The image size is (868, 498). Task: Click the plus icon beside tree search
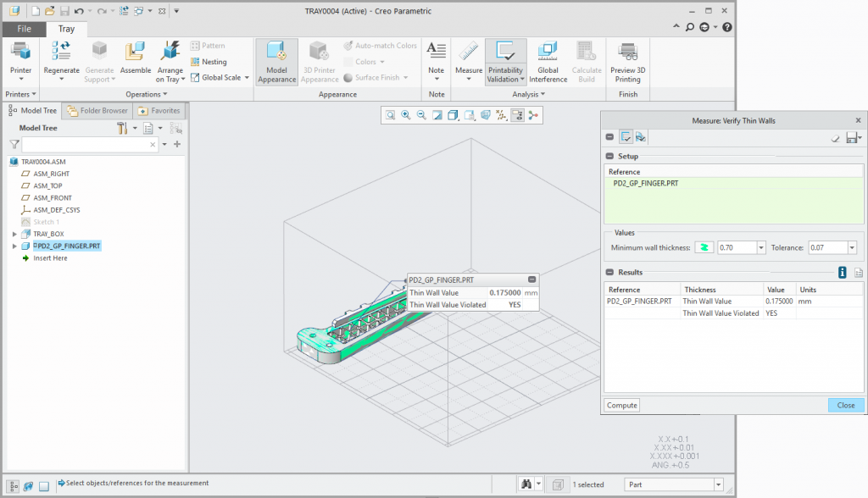click(177, 144)
